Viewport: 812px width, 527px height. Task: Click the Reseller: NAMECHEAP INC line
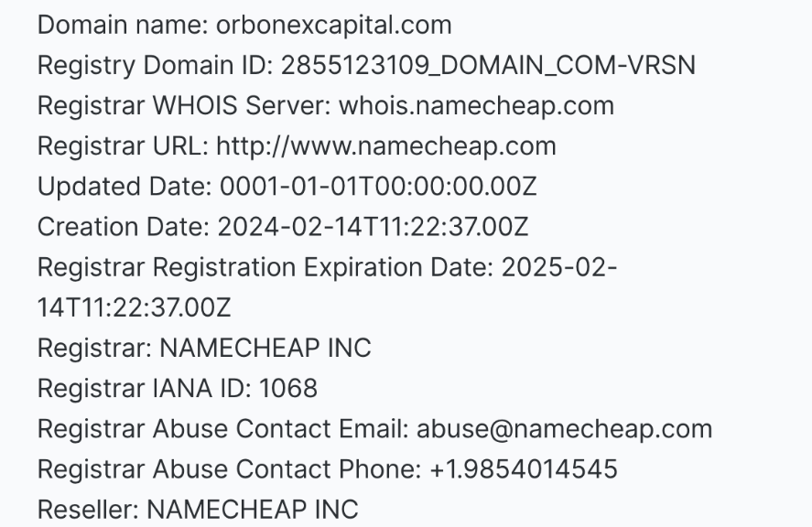198,510
